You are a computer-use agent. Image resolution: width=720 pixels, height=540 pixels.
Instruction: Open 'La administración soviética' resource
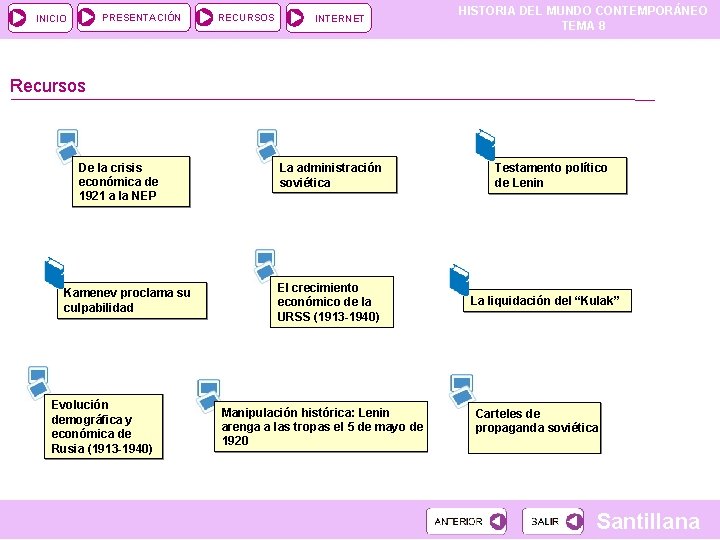click(x=334, y=174)
